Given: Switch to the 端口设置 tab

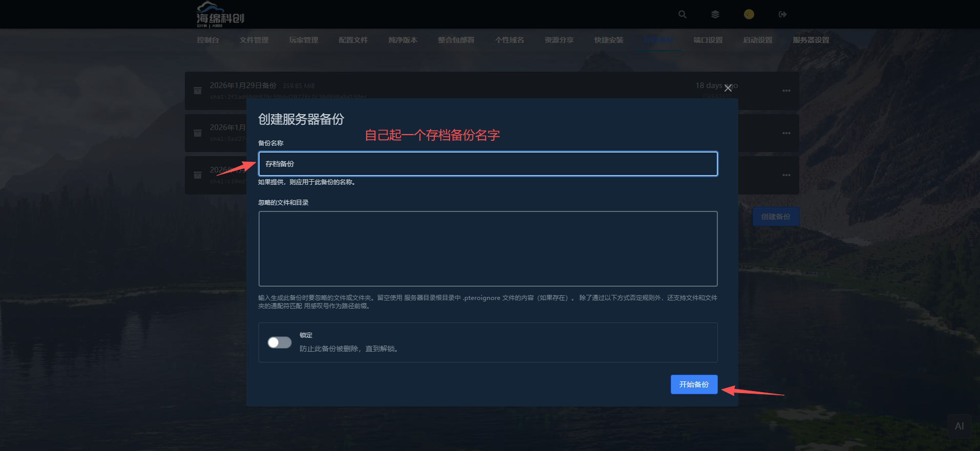Looking at the screenshot, I should point(708,40).
